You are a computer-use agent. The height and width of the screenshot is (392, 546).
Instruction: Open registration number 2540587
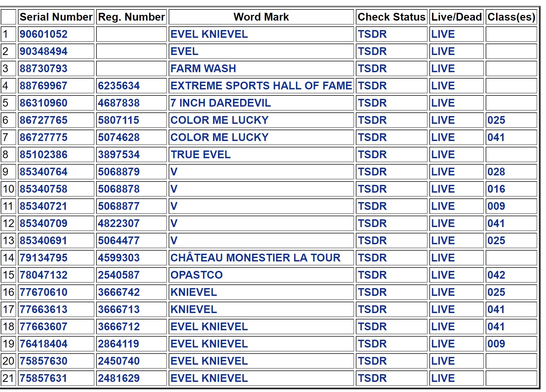point(119,275)
